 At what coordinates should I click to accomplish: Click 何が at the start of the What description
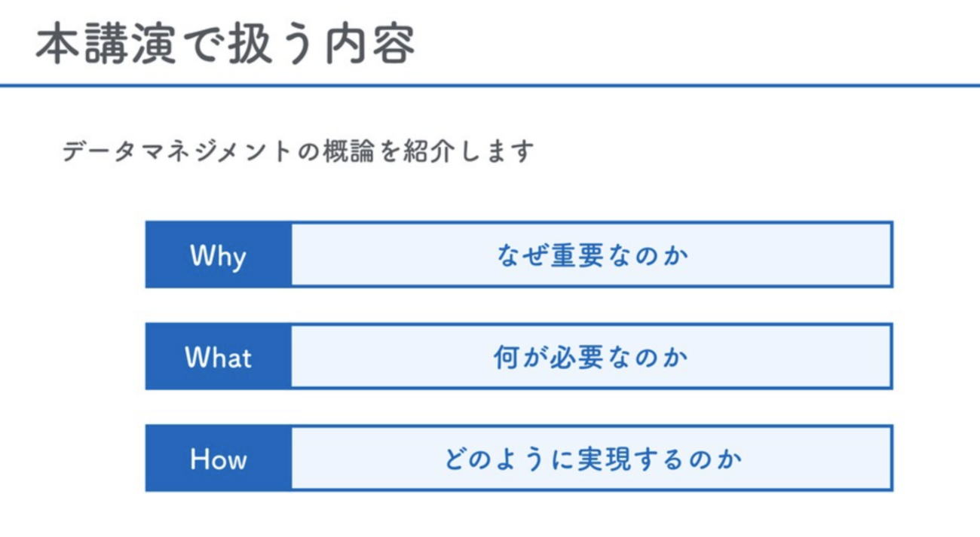(x=519, y=357)
